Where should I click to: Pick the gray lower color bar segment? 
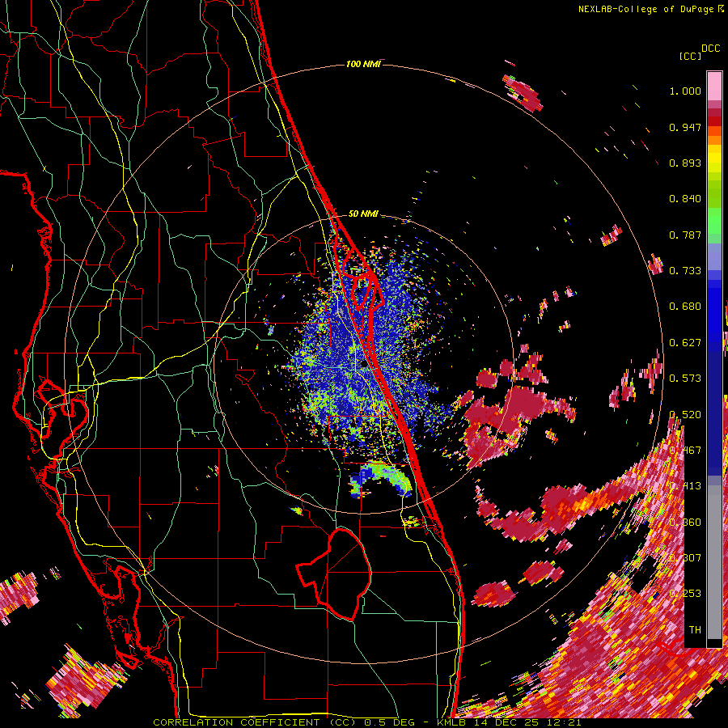point(714,562)
